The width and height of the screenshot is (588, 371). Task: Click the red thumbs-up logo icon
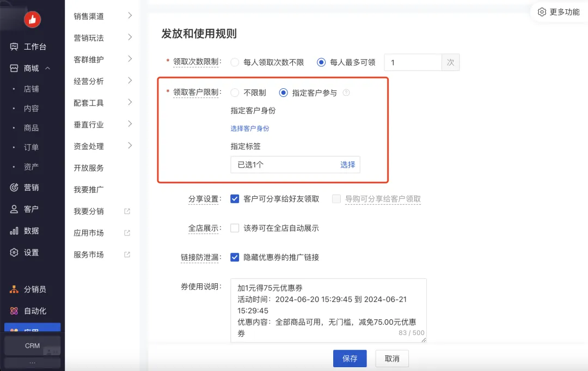[32, 20]
